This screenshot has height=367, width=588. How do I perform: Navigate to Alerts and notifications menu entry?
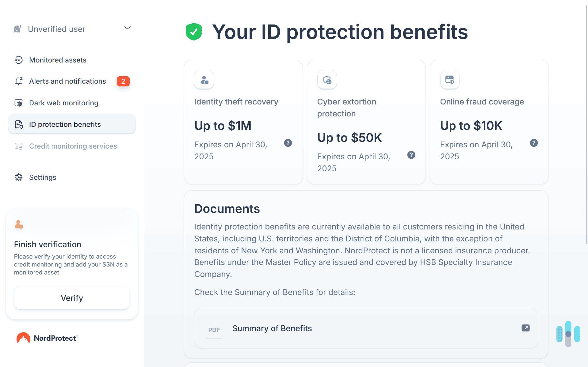[67, 81]
